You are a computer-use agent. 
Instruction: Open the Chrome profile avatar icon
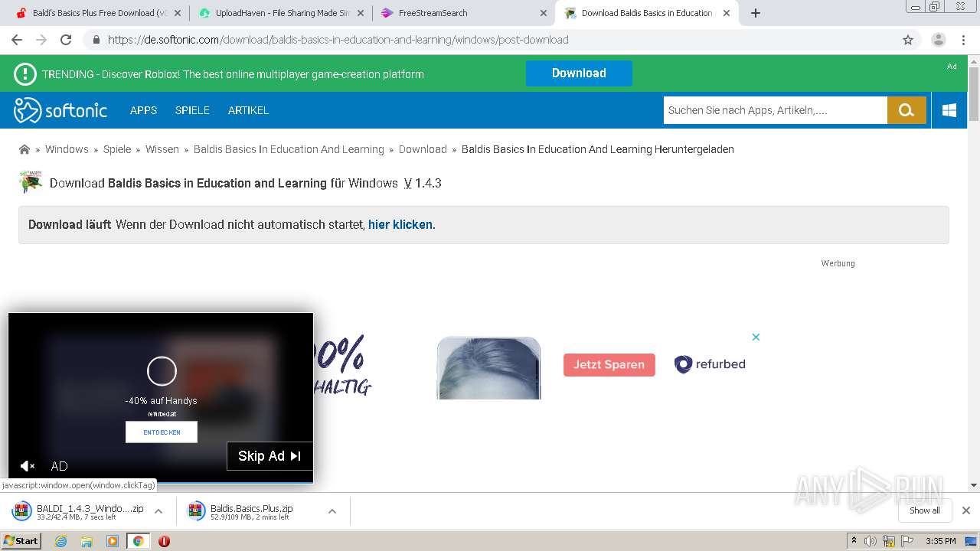[x=939, y=40]
